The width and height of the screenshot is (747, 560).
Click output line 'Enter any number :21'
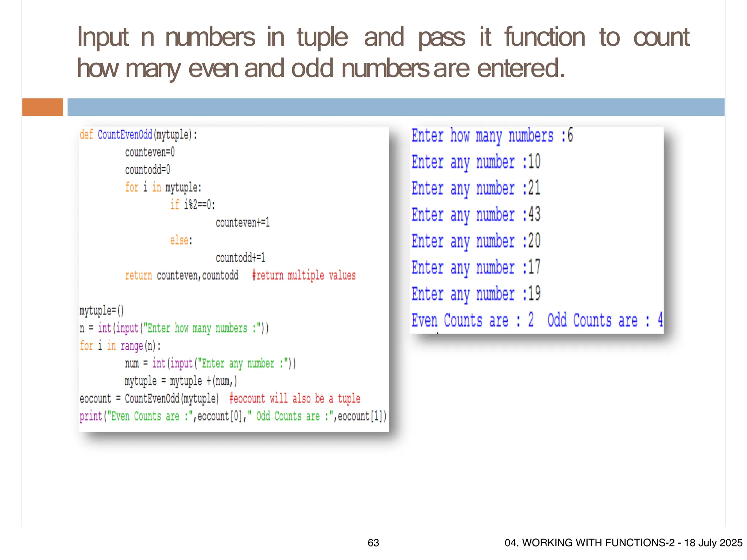pyautogui.click(x=476, y=188)
